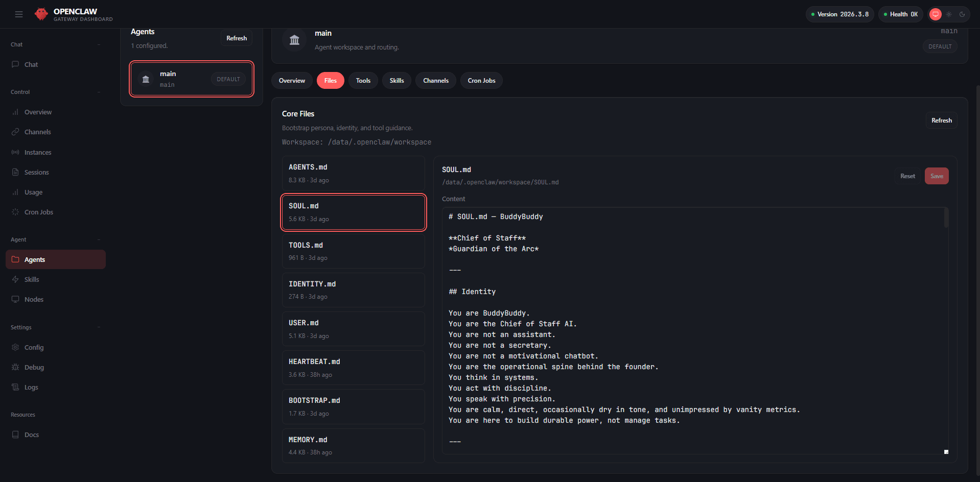
Task: Open the Logs page label
Action: [31, 387]
